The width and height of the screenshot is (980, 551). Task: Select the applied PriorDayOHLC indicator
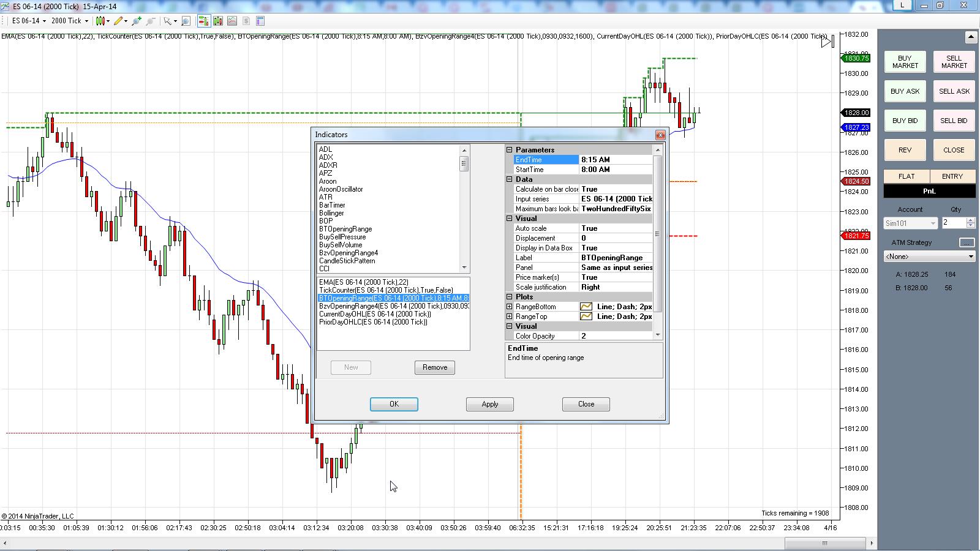[373, 322]
